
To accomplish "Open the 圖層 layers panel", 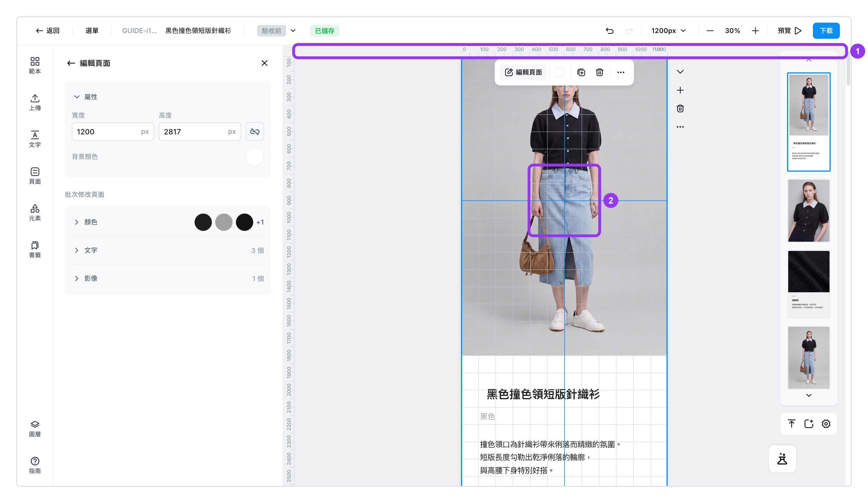I will coord(35,429).
